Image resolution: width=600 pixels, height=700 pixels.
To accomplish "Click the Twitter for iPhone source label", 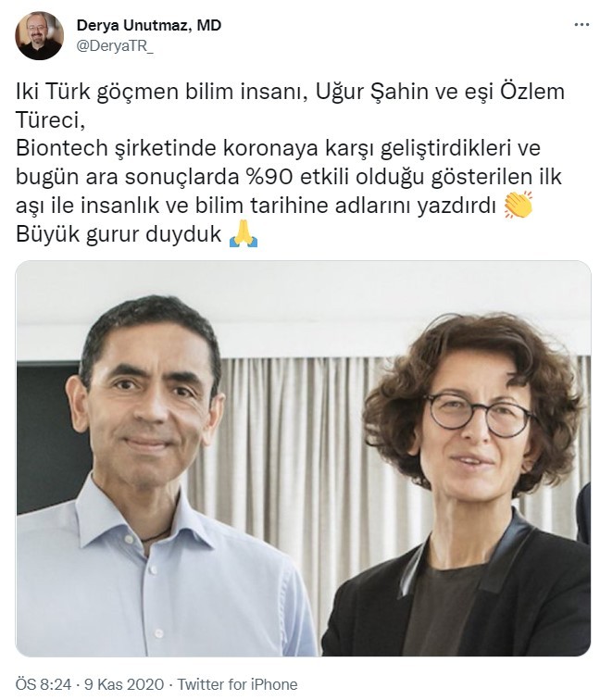I will (x=237, y=684).
